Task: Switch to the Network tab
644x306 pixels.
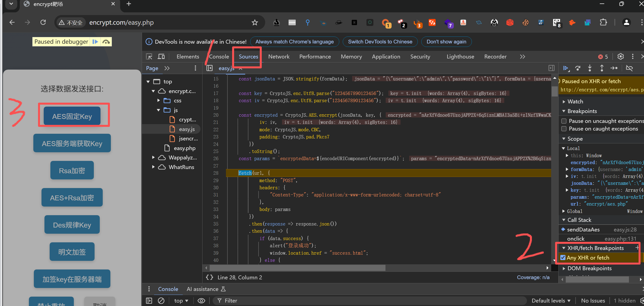Action: (279, 57)
